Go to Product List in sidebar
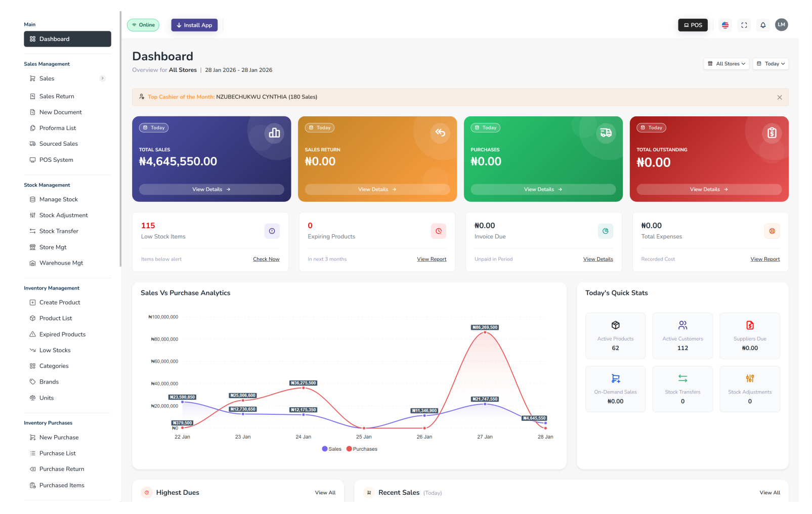The width and height of the screenshot is (812, 514). click(56, 318)
